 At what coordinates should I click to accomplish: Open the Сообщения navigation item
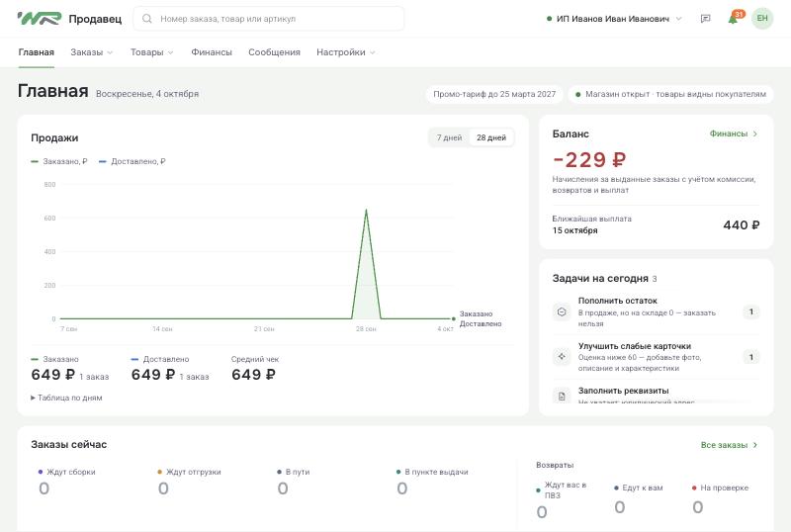point(274,52)
